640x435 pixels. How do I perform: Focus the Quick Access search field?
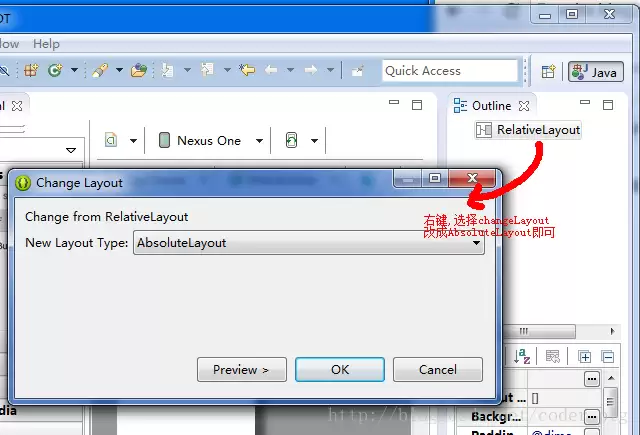tap(450, 71)
